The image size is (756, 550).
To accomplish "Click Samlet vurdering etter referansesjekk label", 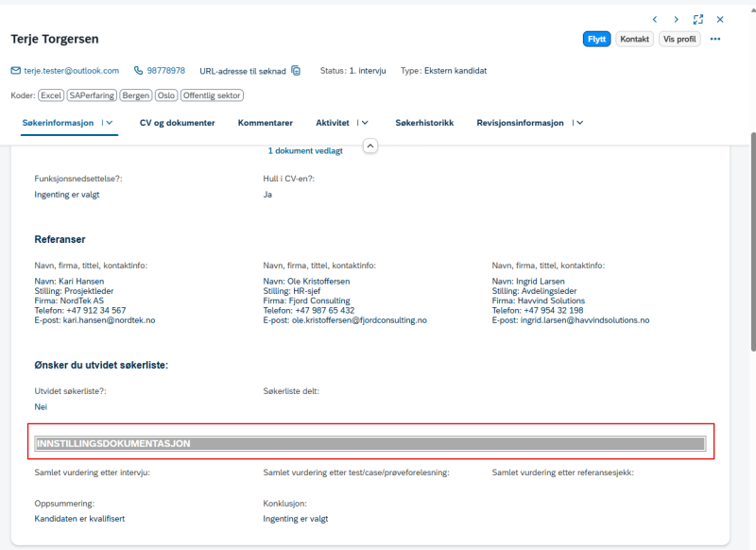I will click(x=562, y=473).
